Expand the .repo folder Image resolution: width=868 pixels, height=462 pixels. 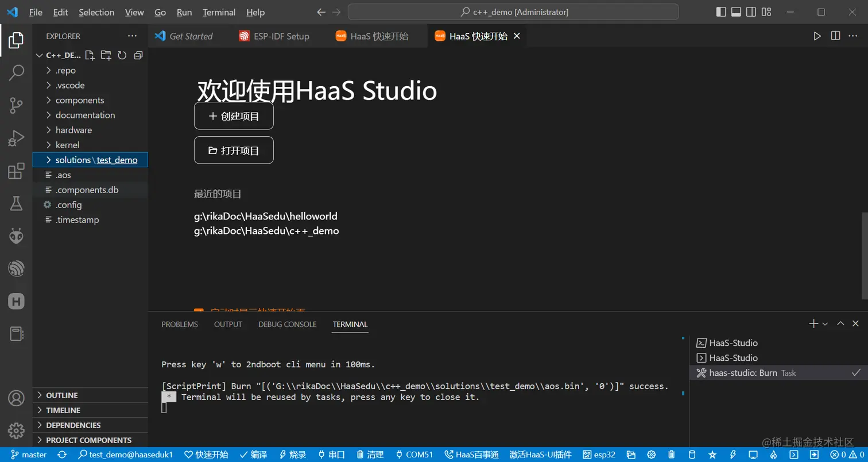click(90, 71)
